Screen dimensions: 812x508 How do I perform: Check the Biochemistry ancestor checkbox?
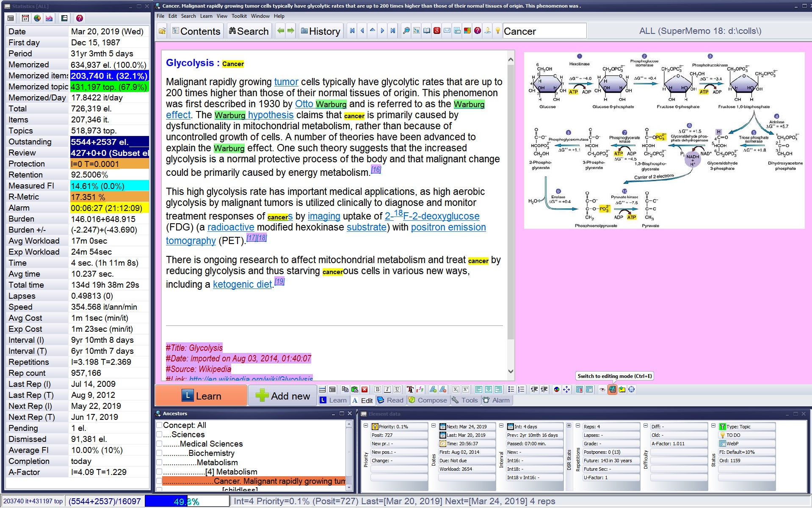click(160, 453)
